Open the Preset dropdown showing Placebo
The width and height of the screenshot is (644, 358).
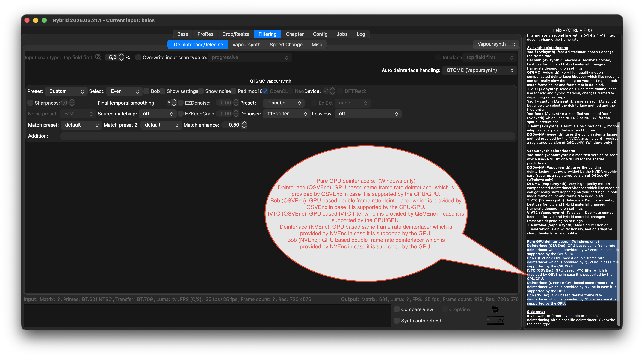284,103
